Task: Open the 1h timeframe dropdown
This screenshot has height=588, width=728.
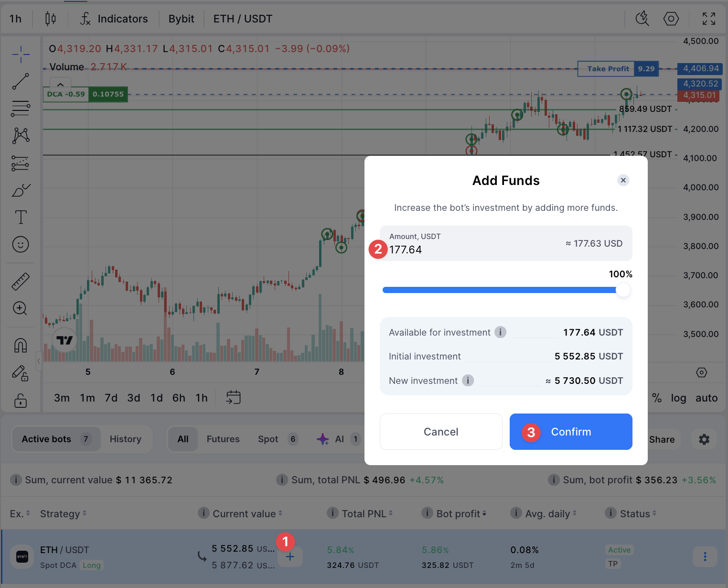Action: point(16,19)
